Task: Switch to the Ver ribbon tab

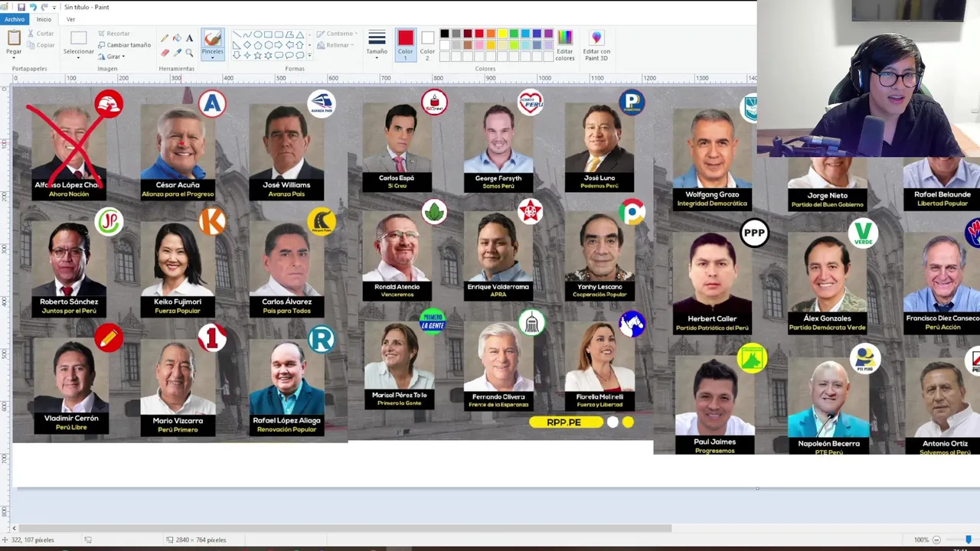Action: tap(70, 19)
